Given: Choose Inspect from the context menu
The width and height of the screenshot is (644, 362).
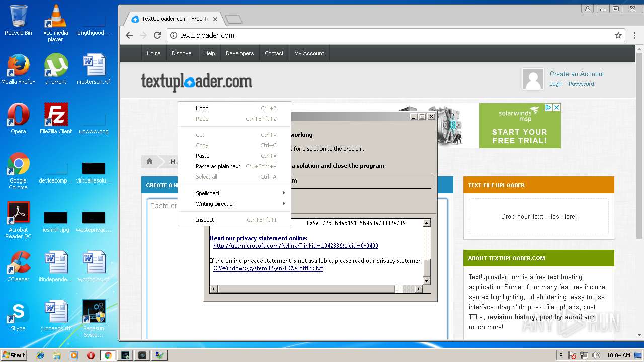Looking at the screenshot, I should point(234,220).
